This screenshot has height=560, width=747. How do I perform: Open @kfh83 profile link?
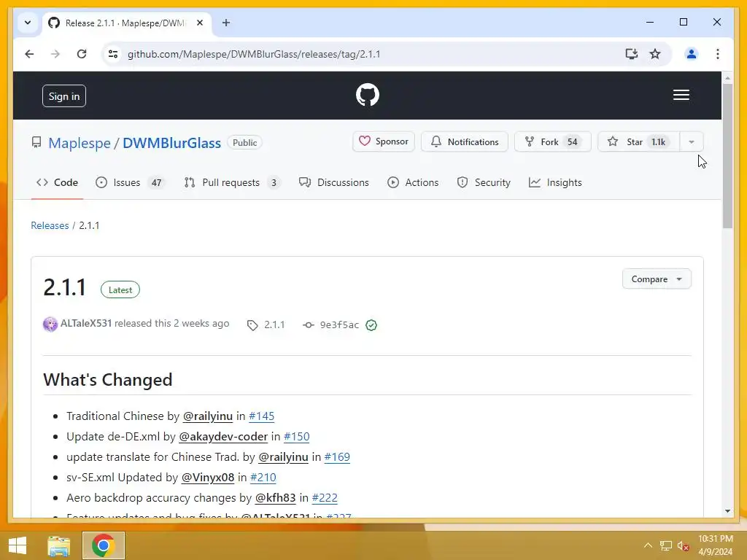click(275, 498)
